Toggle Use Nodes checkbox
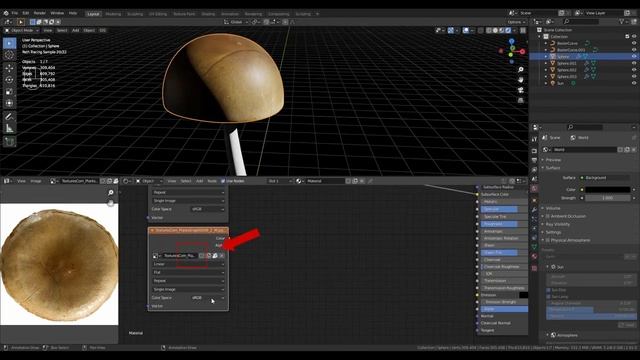640x360 pixels. point(223,181)
